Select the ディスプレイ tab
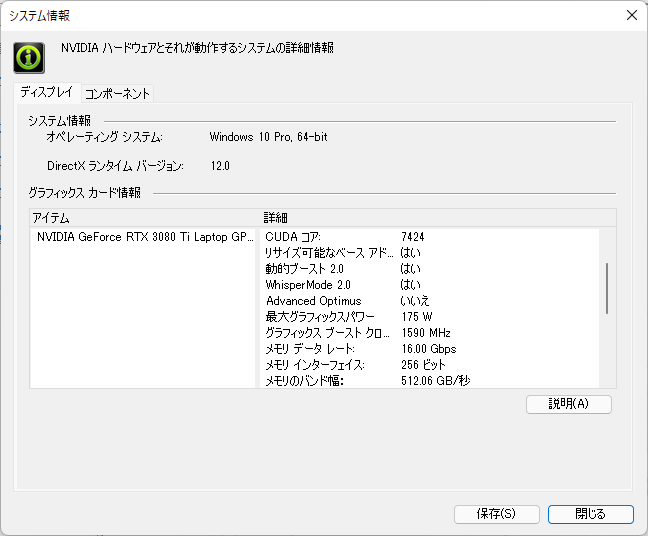This screenshot has height=536, width=648. click(x=47, y=92)
